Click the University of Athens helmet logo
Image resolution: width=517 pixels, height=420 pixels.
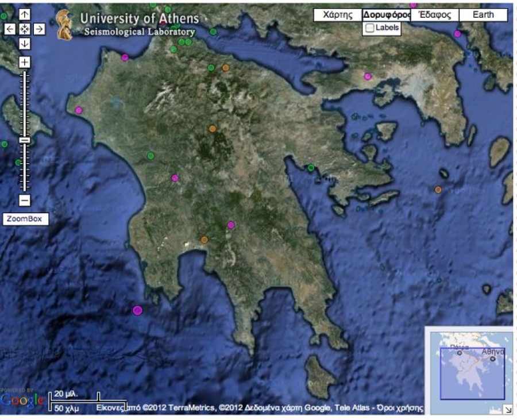(64, 25)
